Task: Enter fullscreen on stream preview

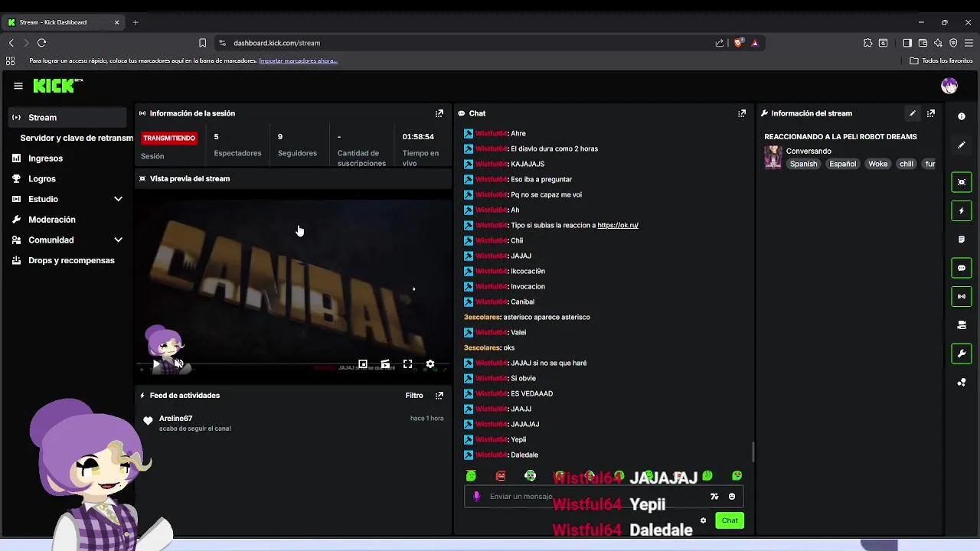Action: click(408, 364)
